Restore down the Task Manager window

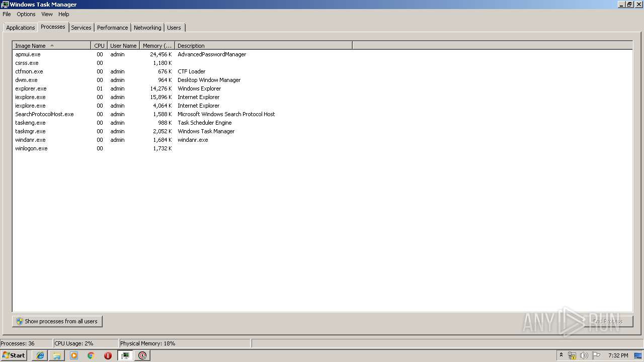(x=629, y=4)
